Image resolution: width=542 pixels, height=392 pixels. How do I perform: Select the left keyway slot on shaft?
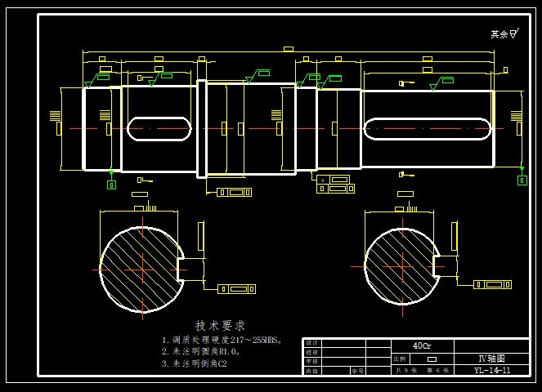pos(159,129)
